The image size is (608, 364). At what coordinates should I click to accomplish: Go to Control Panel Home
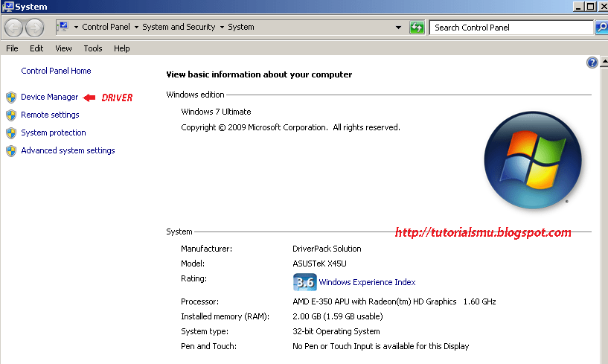click(x=56, y=71)
